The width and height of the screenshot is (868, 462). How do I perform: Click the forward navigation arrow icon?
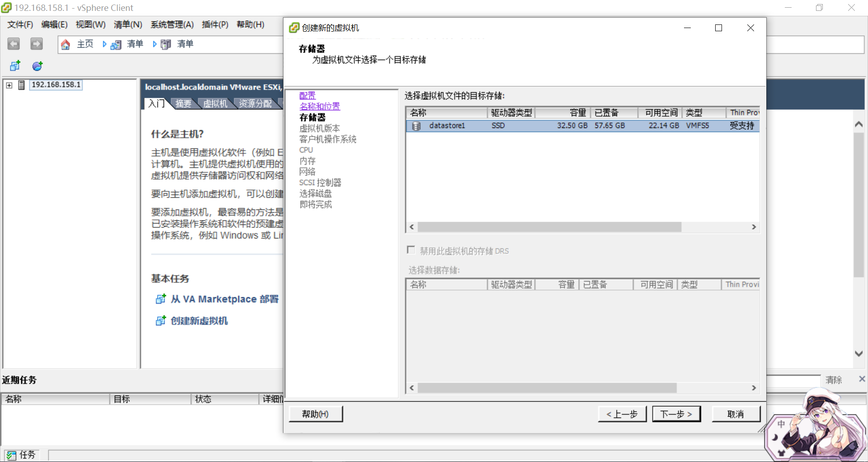36,43
